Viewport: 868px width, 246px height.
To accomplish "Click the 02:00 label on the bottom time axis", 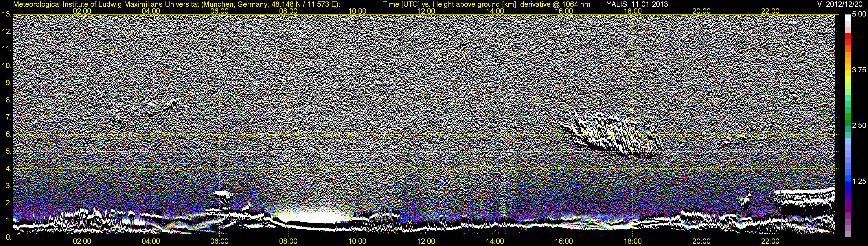I will 82,241.
